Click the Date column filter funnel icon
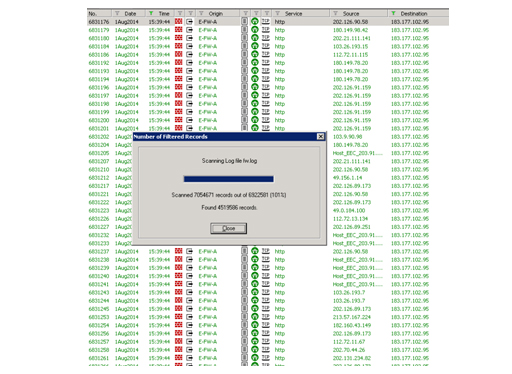Viewport: 512px width, 374px height. [117, 13]
